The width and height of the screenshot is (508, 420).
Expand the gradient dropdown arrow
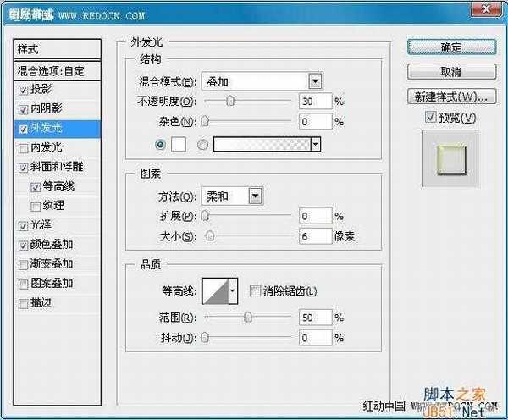(x=316, y=145)
